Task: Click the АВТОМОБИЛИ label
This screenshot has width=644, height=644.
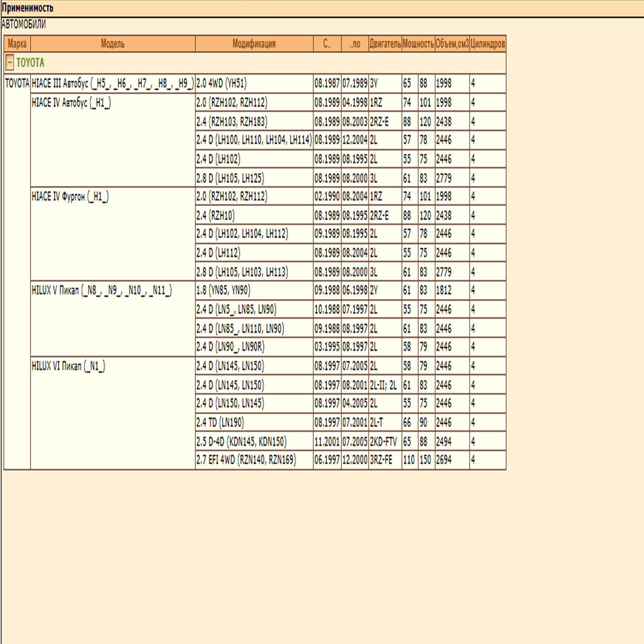Action: click(x=23, y=25)
